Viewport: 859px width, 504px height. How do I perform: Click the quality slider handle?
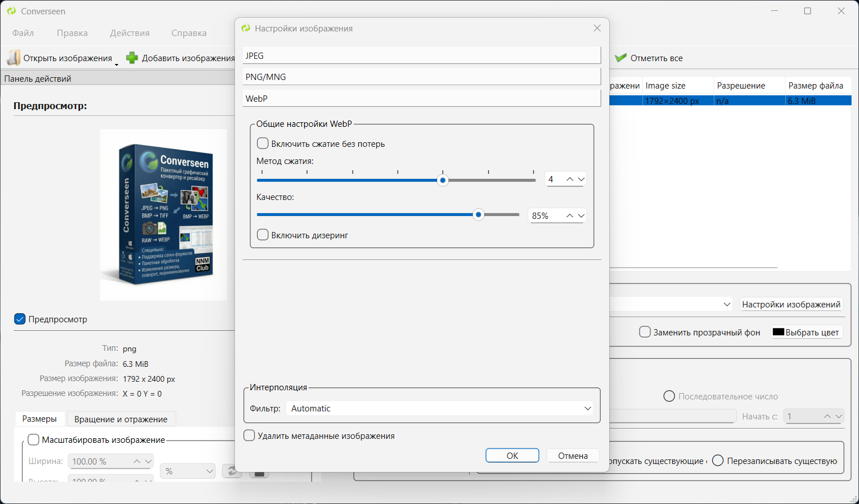pos(479,215)
